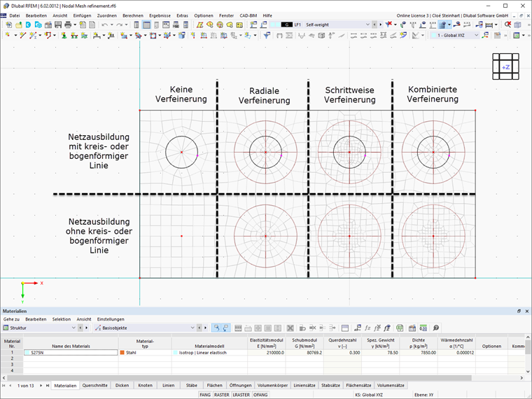Expand the delete filter dropdown arrow

[395, 24]
